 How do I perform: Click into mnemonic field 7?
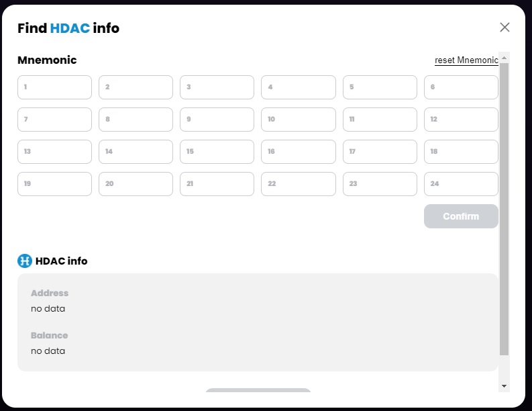point(54,120)
